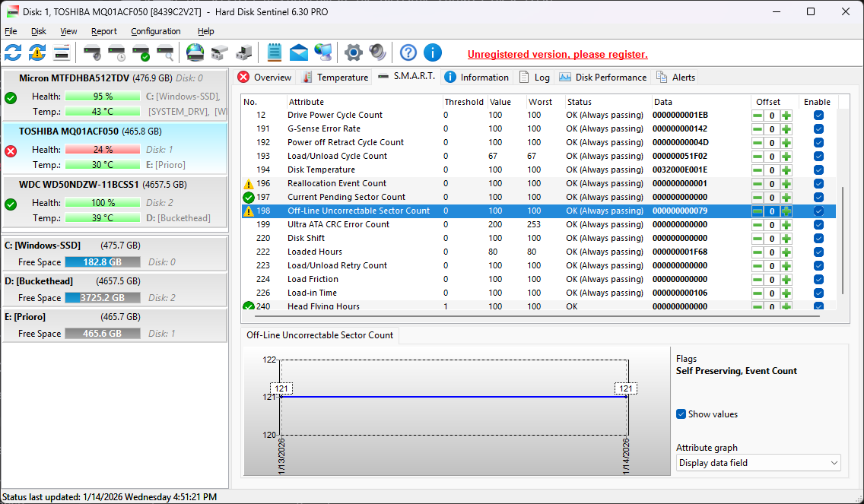Click the blue question mark help icon
Viewport: 864px width, 504px height.
pos(408,52)
